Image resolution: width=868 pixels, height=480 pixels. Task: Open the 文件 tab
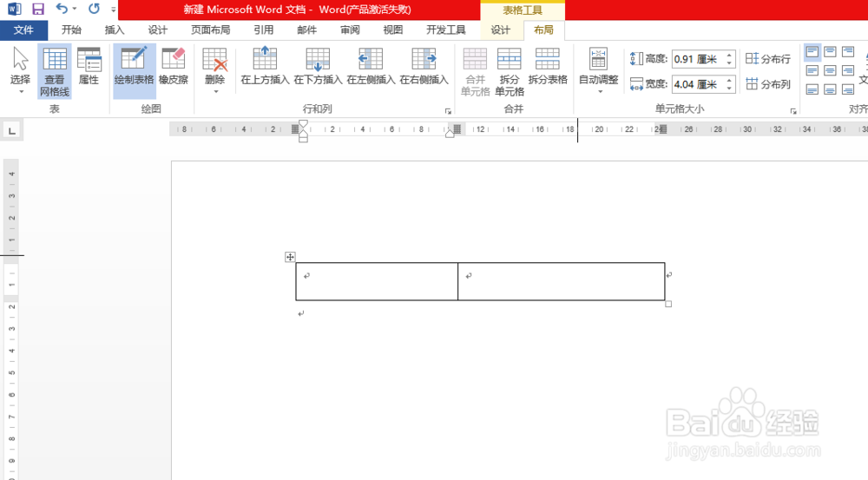coord(23,30)
